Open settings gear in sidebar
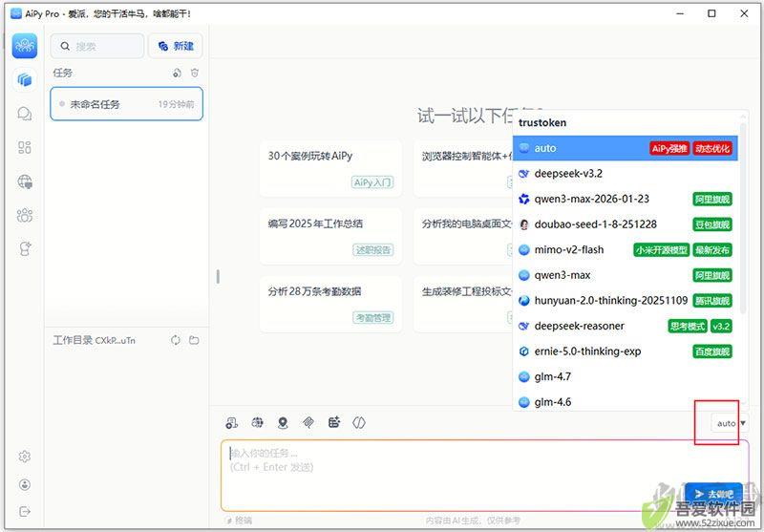The image size is (764, 532). pyautogui.click(x=25, y=456)
